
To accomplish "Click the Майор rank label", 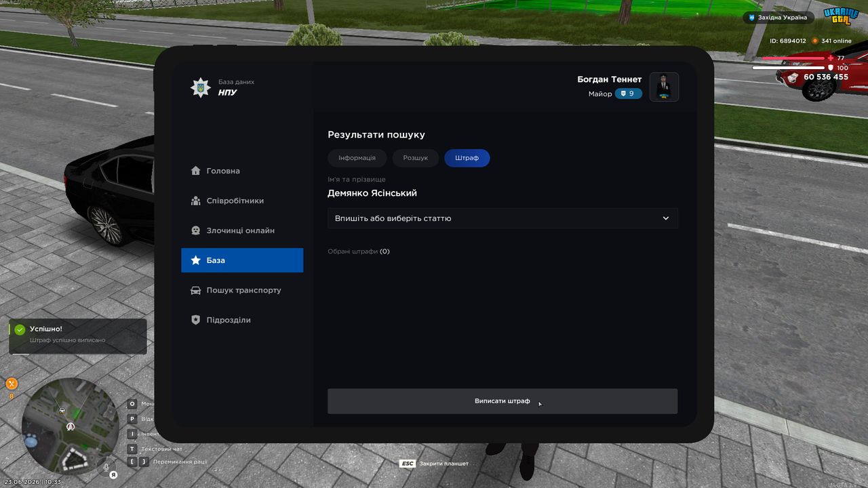I will coord(600,94).
